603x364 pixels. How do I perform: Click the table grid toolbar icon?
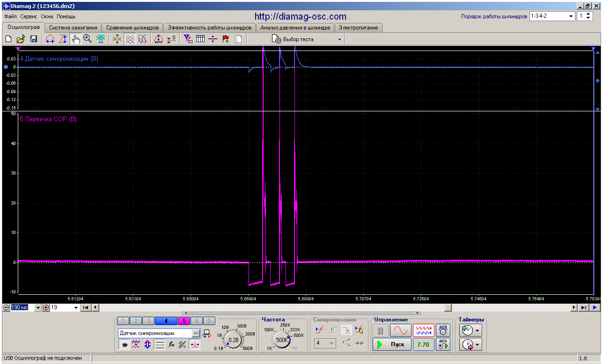[x=200, y=39]
